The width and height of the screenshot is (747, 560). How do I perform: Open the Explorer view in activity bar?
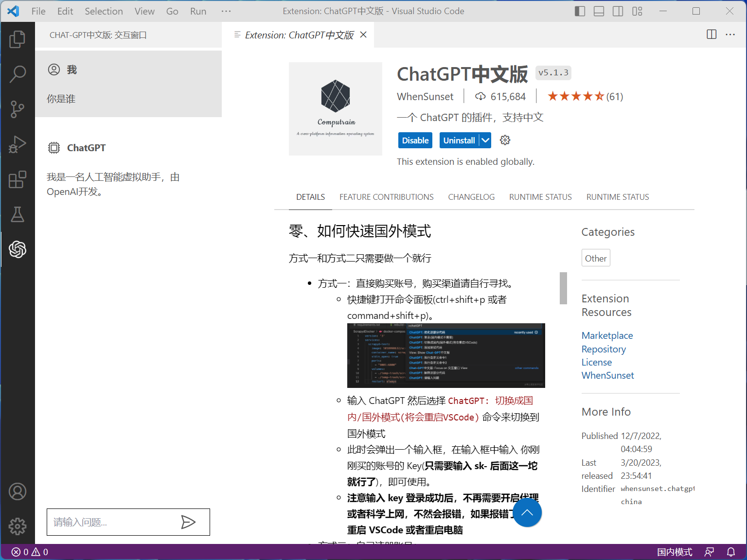tap(18, 39)
